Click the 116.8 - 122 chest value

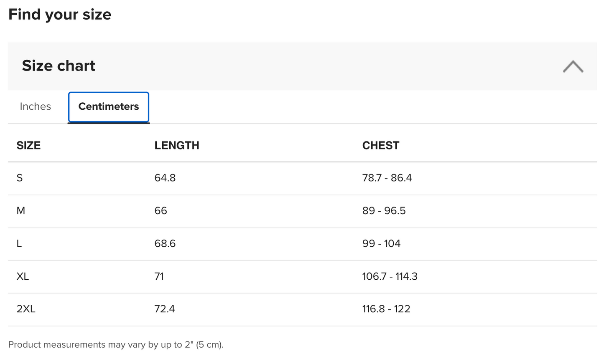point(386,309)
